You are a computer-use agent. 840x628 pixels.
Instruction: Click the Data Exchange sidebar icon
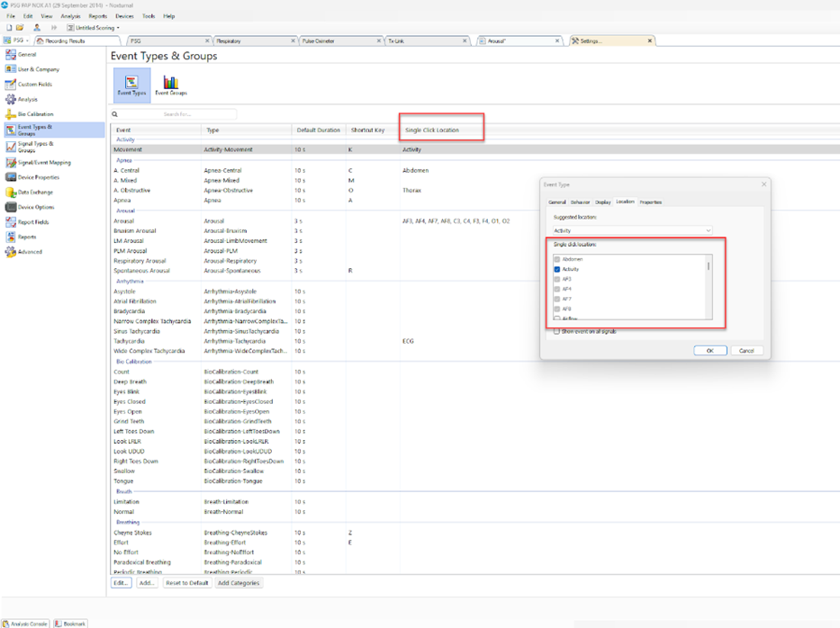(x=11, y=192)
